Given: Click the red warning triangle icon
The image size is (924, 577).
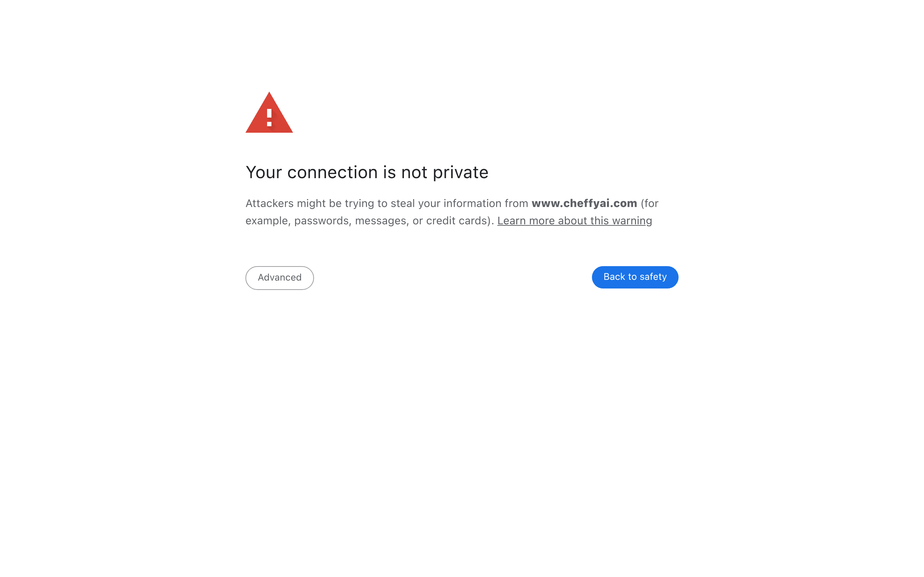Looking at the screenshot, I should [x=269, y=113].
